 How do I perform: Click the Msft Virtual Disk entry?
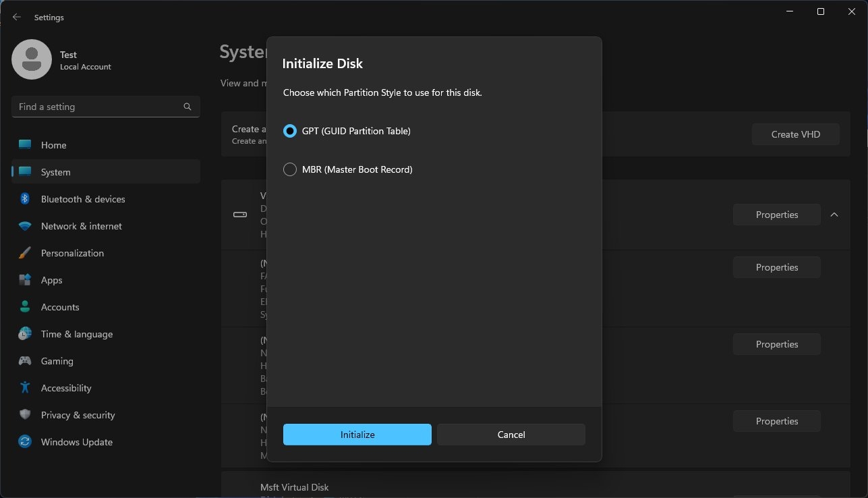tap(295, 487)
